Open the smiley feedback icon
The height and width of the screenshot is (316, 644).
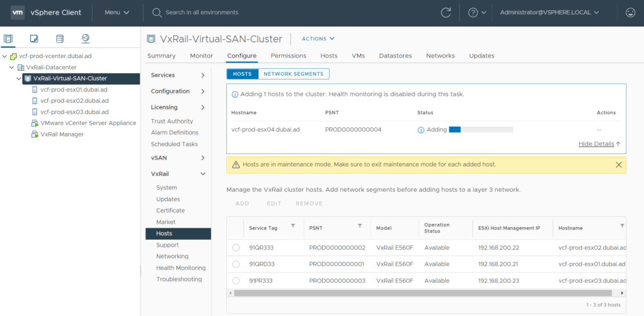630,13
